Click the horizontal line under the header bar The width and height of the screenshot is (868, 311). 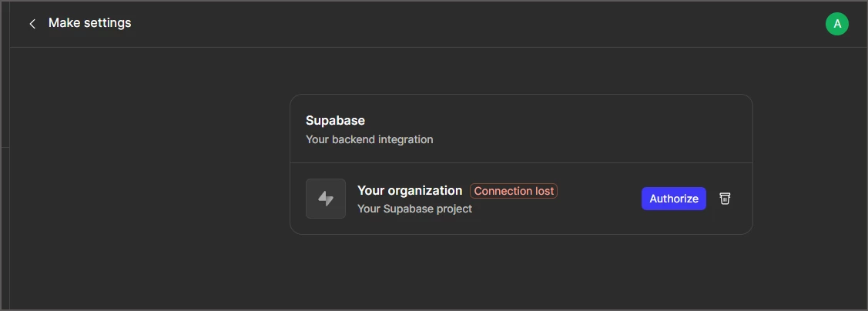click(x=462, y=48)
